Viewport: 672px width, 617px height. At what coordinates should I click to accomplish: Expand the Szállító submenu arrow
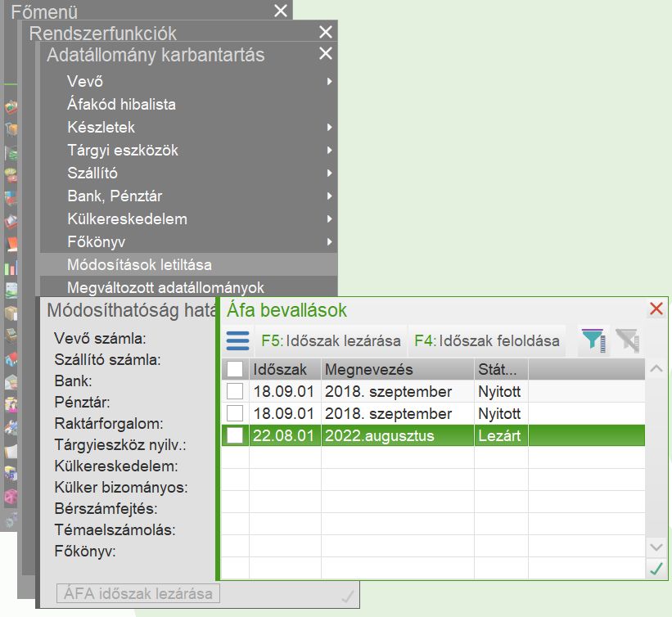tap(329, 173)
